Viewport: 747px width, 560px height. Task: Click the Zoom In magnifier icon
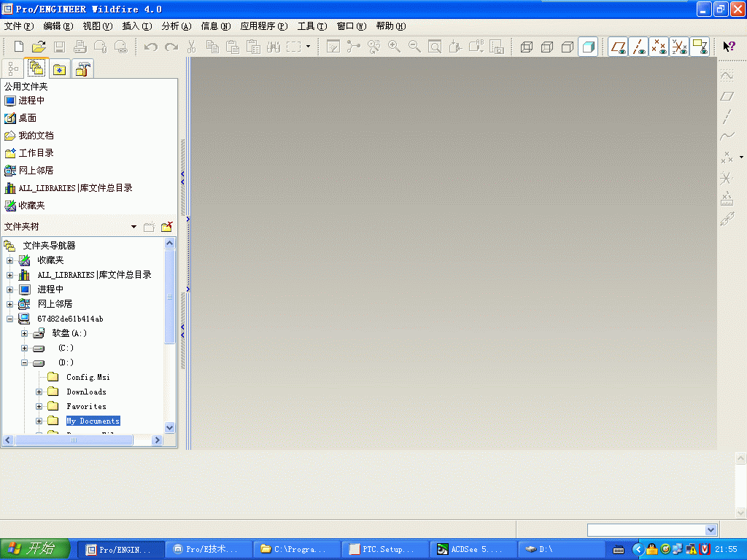(394, 46)
